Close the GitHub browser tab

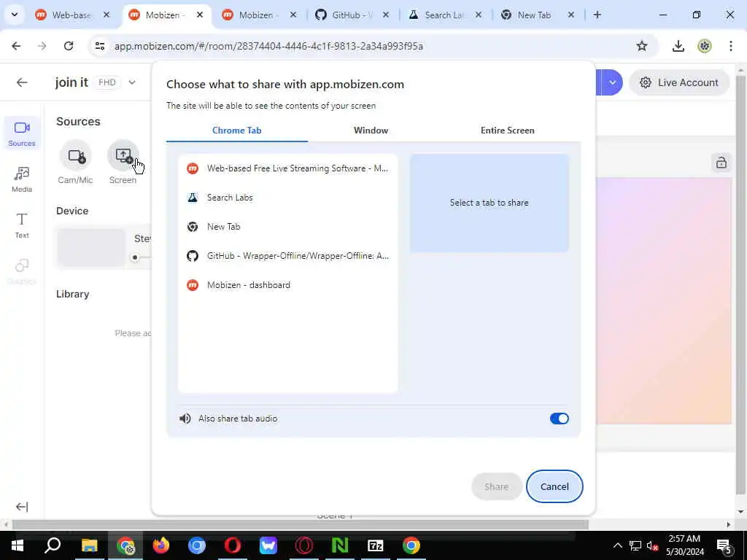pyautogui.click(x=385, y=15)
